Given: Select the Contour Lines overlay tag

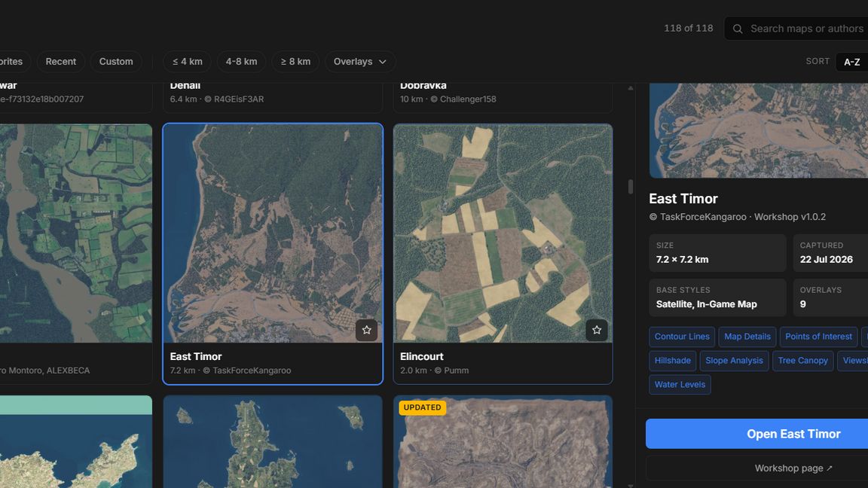Looking at the screenshot, I should click(x=682, y=337).
